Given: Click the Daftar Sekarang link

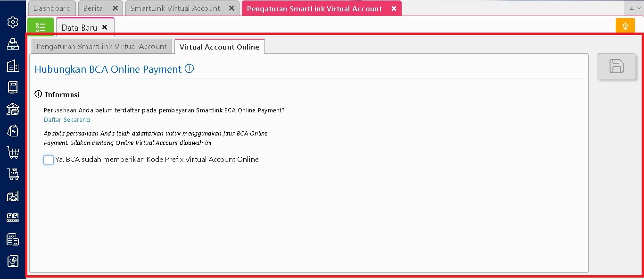Looking at the screenshot, I should pos(67,120).
